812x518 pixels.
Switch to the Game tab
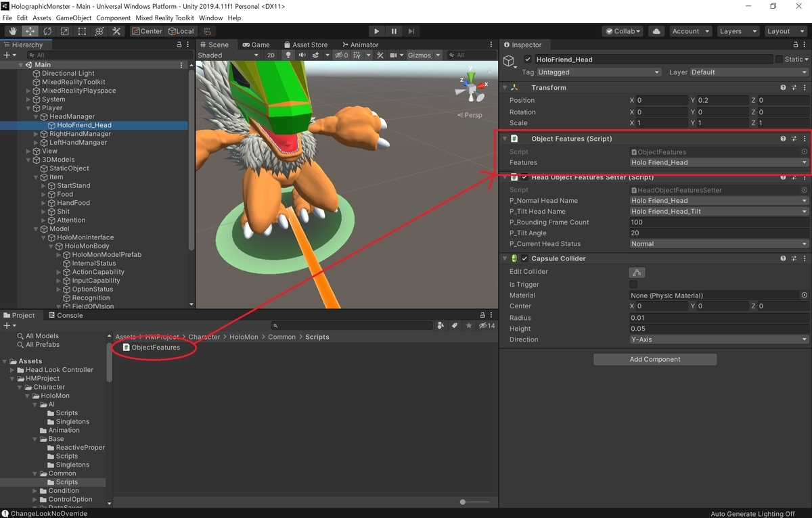coord(256,45)
